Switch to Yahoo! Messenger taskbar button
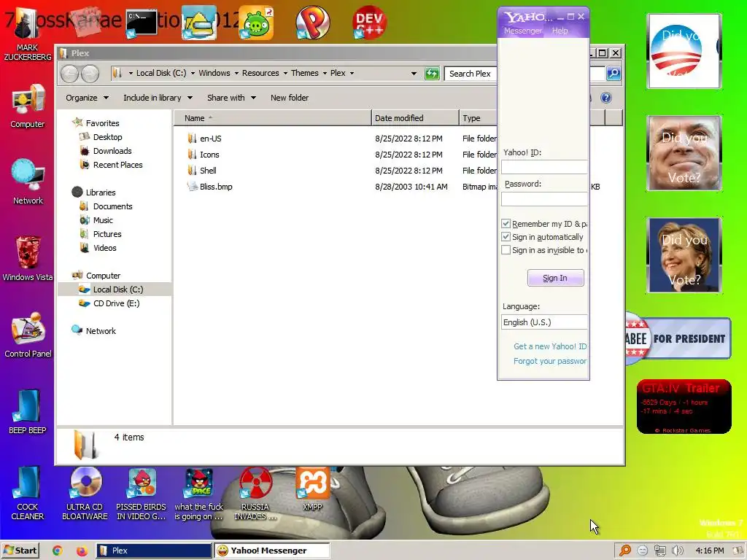Image resolution: width=747 pixels, height=560 pixels. (271, 551)
